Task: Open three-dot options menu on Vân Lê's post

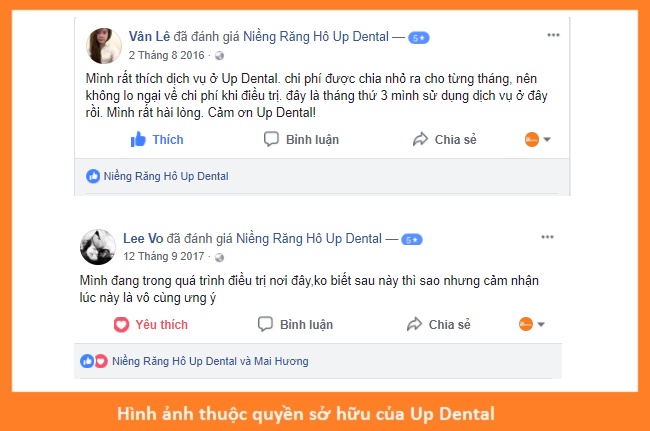Action: (553, 35)
